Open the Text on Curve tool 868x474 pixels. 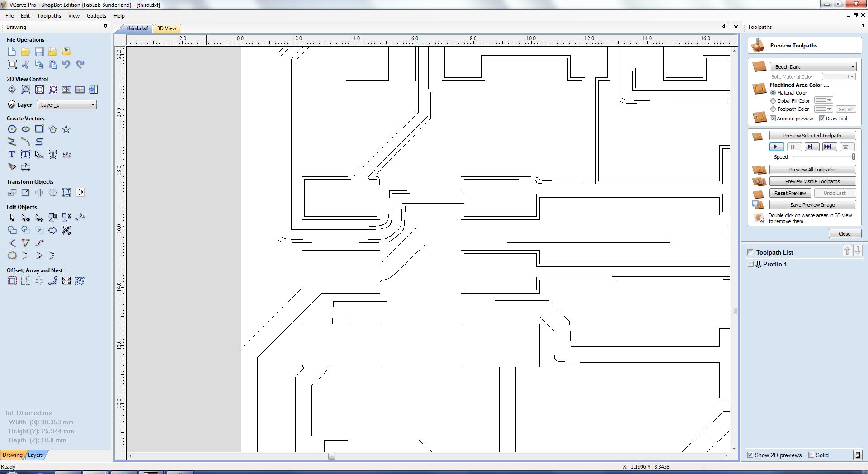click(66, 155)
